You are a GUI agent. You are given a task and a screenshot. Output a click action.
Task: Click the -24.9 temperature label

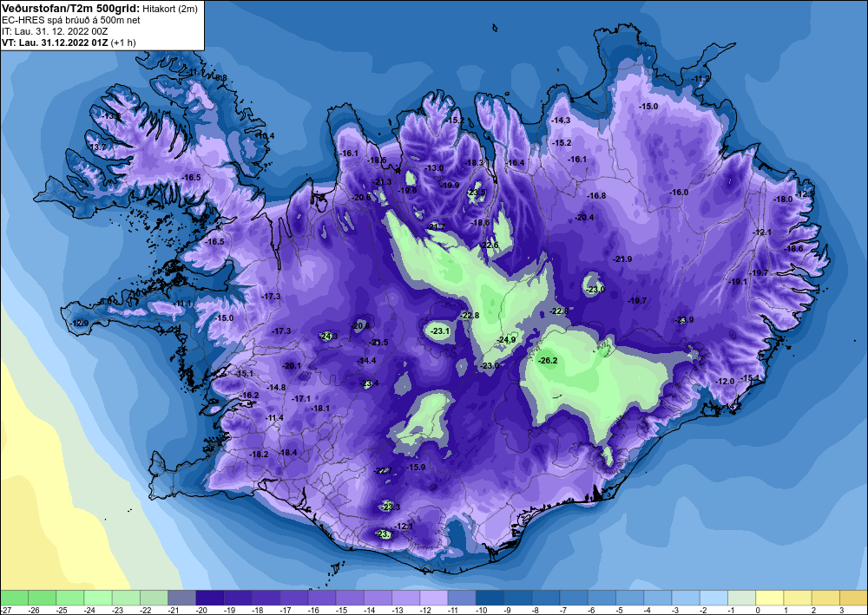507,339
